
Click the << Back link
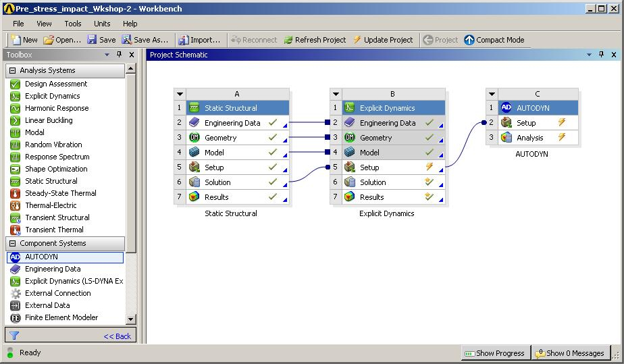pos(117,336)
